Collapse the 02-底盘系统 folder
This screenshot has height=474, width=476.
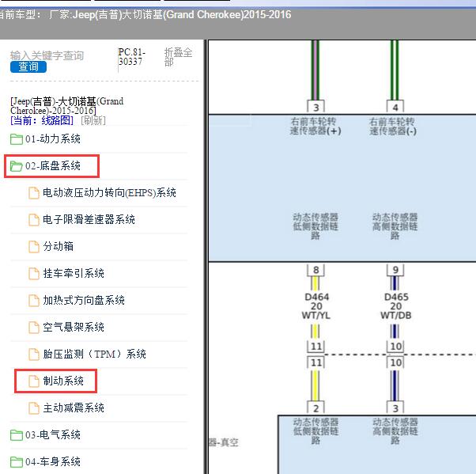(x=53, y=166)
